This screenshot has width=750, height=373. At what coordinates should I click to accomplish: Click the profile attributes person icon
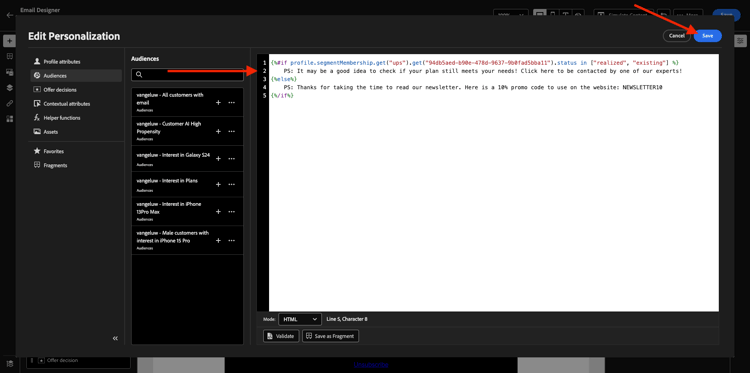coord(37,62)
